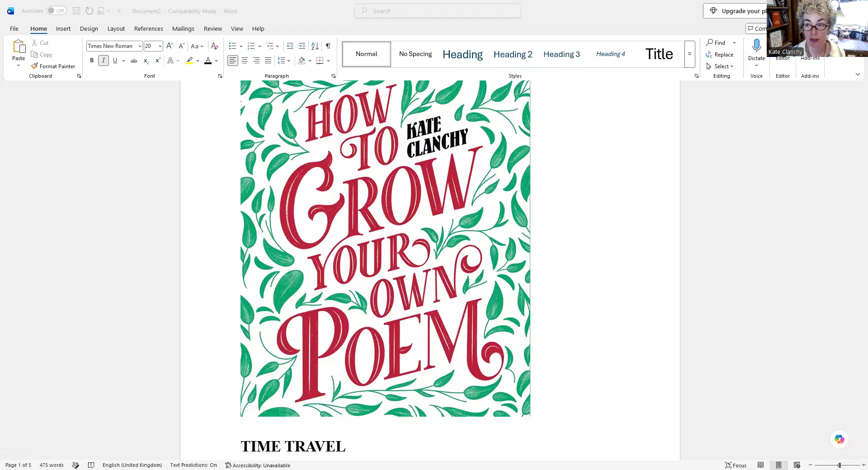Apply the yellow text highlight color

(x=189, y=61)
